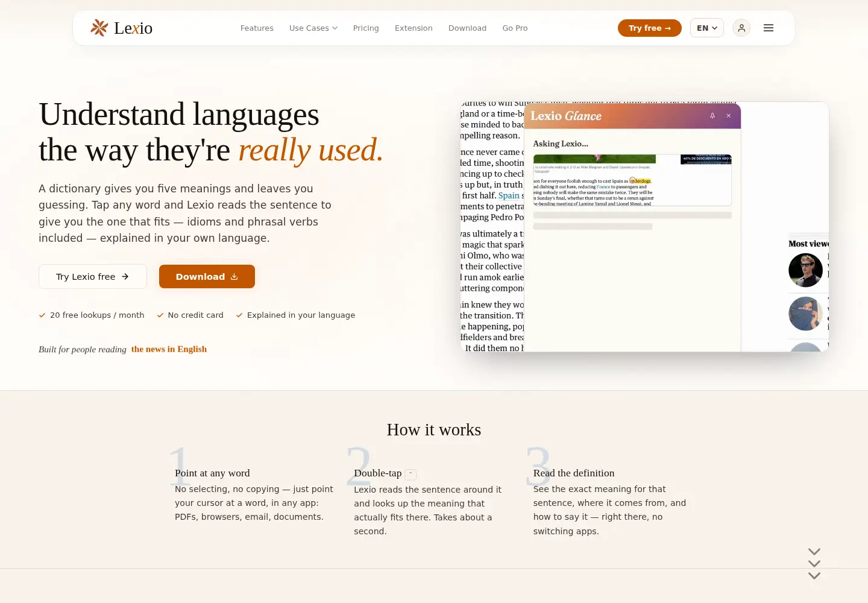The height and width of the screenshot is (603, 868).
Task: Navigate to Extension
Action: tap(414, 28)
